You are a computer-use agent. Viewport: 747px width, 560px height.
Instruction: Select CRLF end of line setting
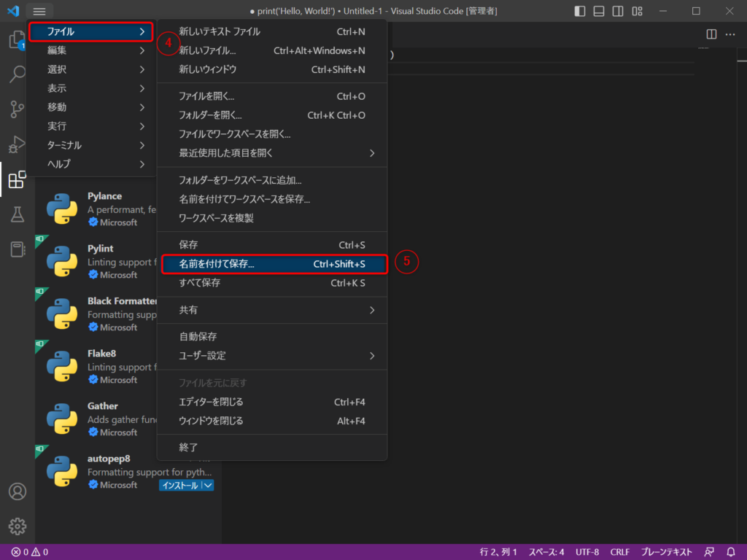point(620,552)
